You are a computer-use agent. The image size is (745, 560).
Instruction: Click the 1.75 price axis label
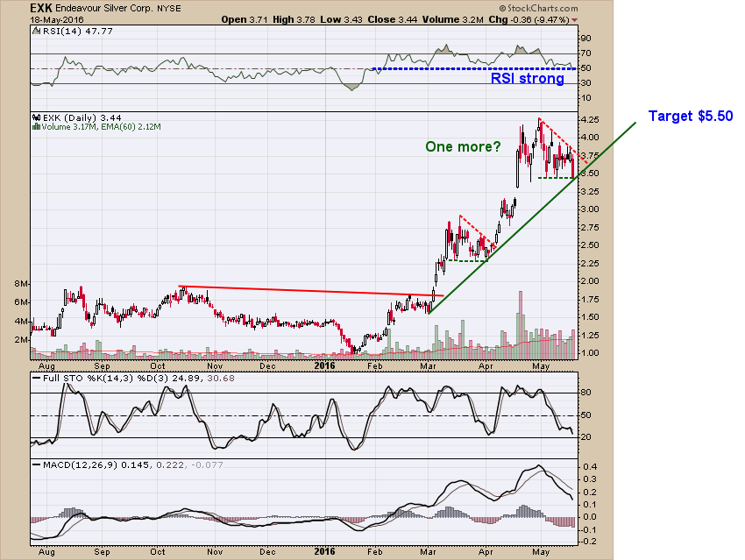(x=590, y=299)
